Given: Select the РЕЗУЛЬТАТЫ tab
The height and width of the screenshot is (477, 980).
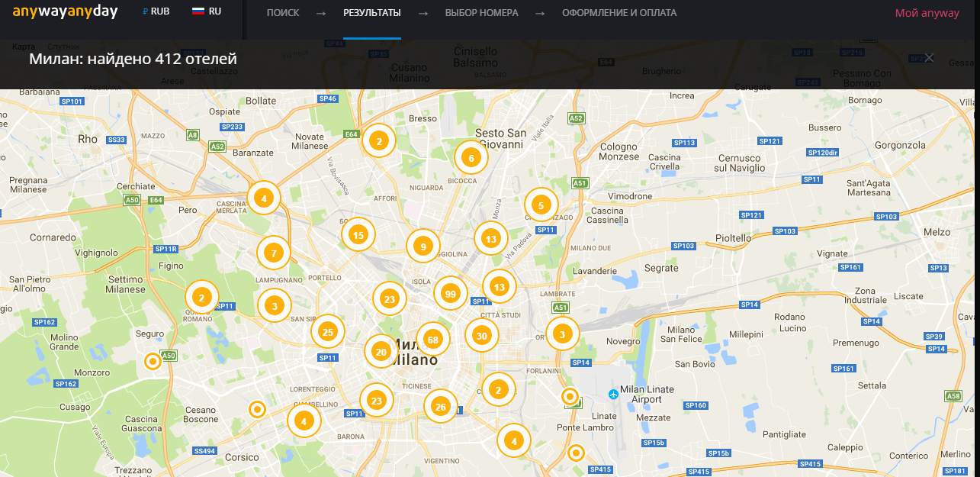Looking at the screenshot, I should [371, 13].
